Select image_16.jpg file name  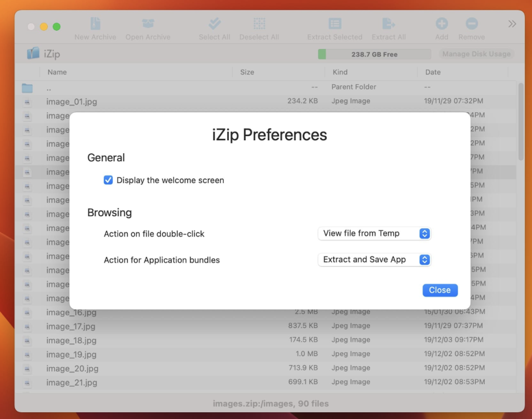[x=71, y=312]
